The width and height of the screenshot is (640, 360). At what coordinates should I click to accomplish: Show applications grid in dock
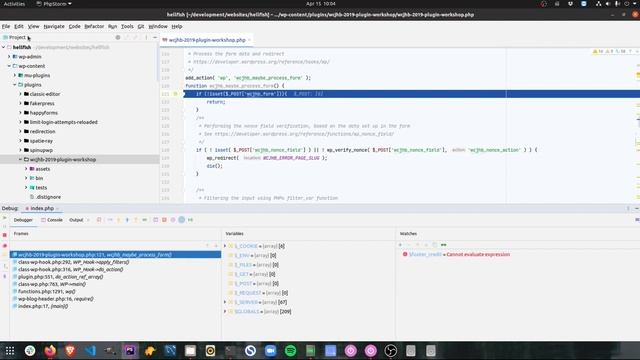(x=10, y=351)
